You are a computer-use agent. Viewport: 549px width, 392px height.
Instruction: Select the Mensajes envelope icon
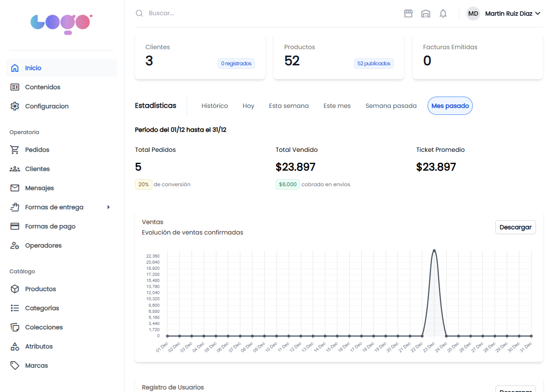point(15,188)
